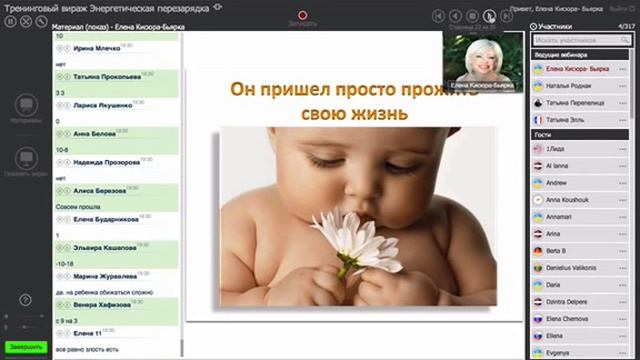The height and width of the screenshot is (360, 640).
Task: Select participant Daria in guest list
Action: (580, 285)
